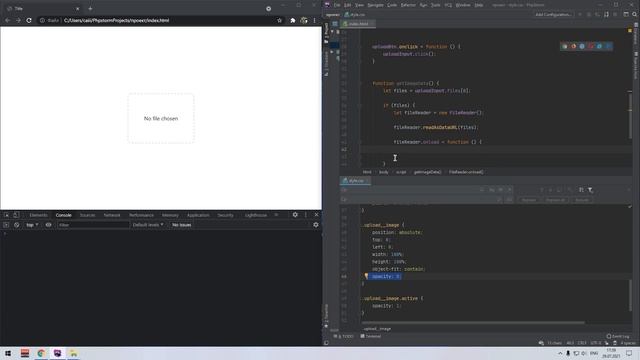The height and width of the screenshot is (360, 640).
Task: Click the No Issues indicator
Action: click(182, 225)
